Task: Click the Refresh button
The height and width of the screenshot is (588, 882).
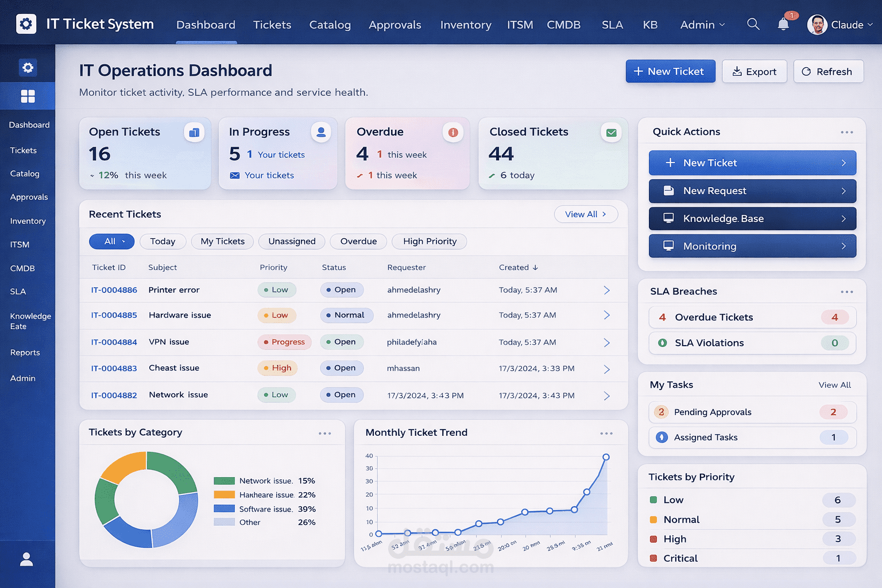Action: [x=829, y=71]
